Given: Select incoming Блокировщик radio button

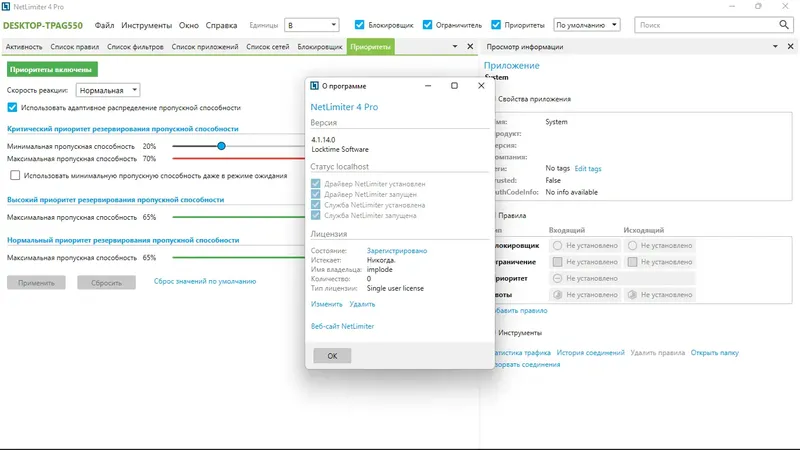Looking at the screenshot, I should point(558,245).
